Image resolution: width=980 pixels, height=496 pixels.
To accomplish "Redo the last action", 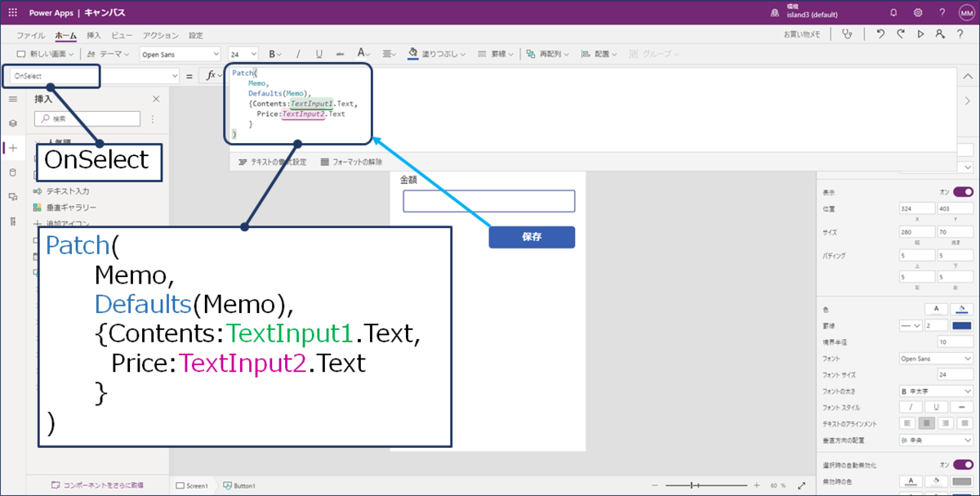I will click(x=901, y=34).
